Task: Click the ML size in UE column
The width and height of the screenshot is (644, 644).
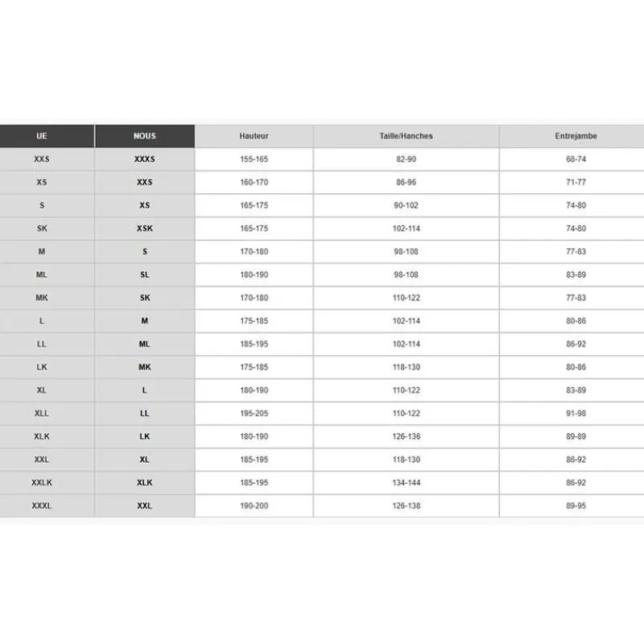Action: point(42,275)
